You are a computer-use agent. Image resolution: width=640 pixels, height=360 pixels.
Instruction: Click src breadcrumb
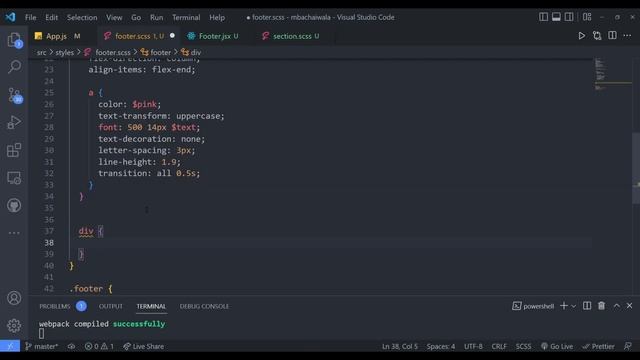point(41,52)
